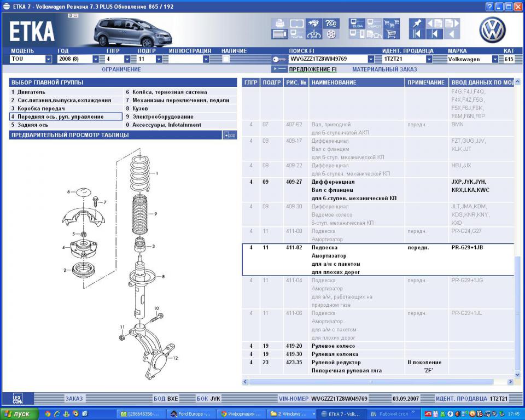Select row 423-35 Рулевой редуктор
The image size is (525, 420).
[378, 366]
